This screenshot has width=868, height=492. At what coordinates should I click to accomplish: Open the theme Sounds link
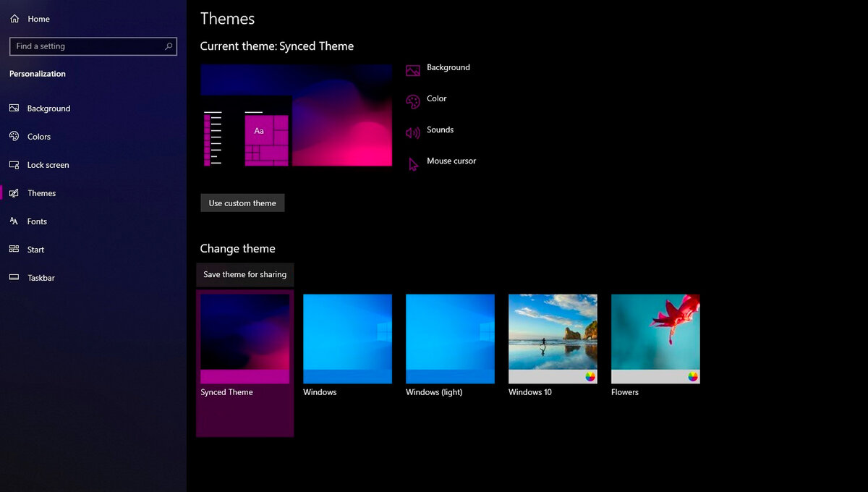441,130
